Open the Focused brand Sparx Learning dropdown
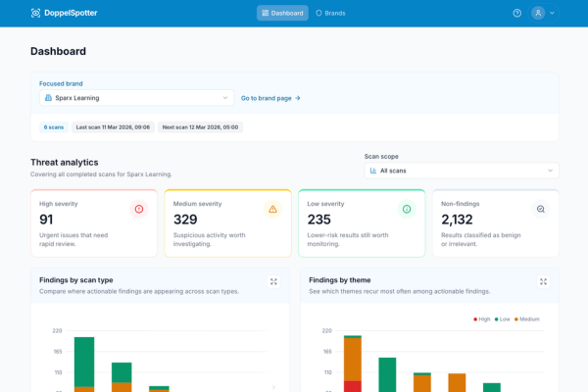 point(136,98)
